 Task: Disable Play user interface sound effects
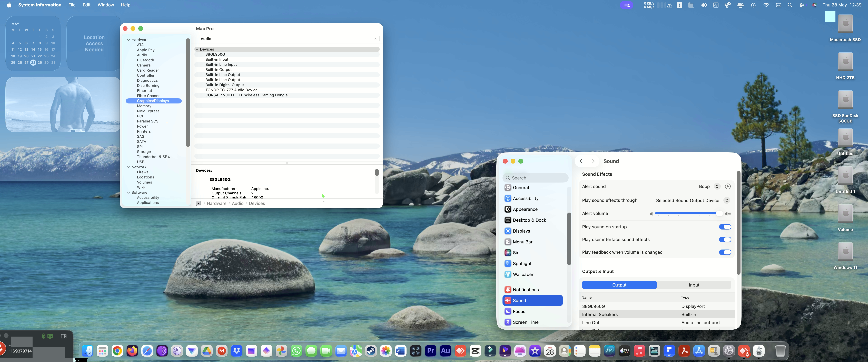[x=725, y=240]
